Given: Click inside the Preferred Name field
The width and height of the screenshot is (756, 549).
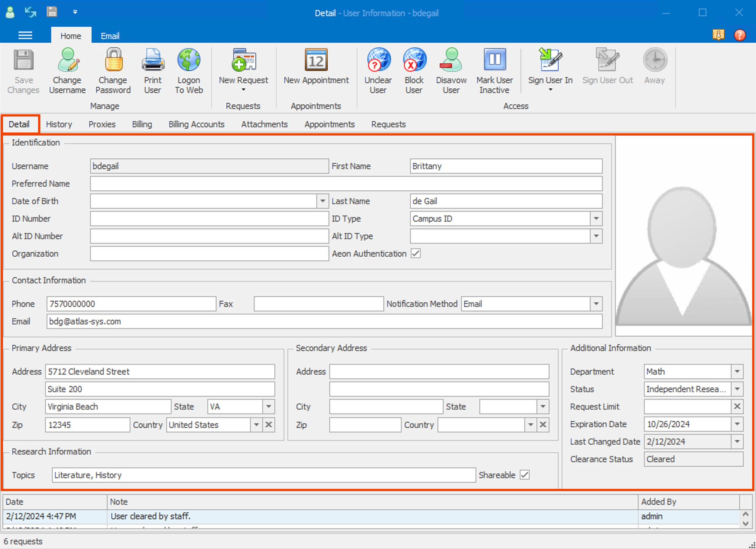Looking at the screenshot, I should pos(343,183).
